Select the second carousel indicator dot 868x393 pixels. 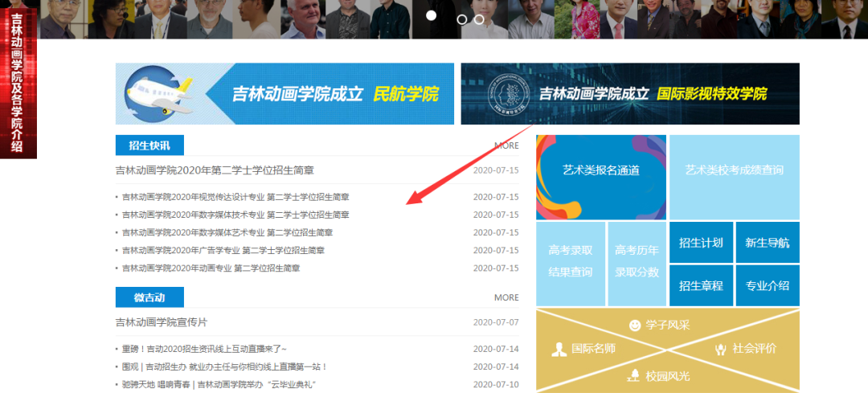461,19
